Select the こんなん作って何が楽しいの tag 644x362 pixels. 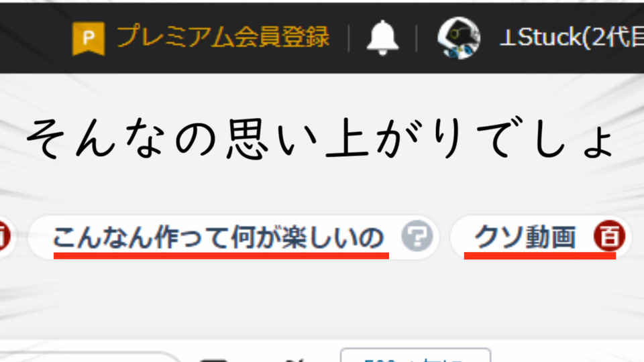[x=218, y=237]
